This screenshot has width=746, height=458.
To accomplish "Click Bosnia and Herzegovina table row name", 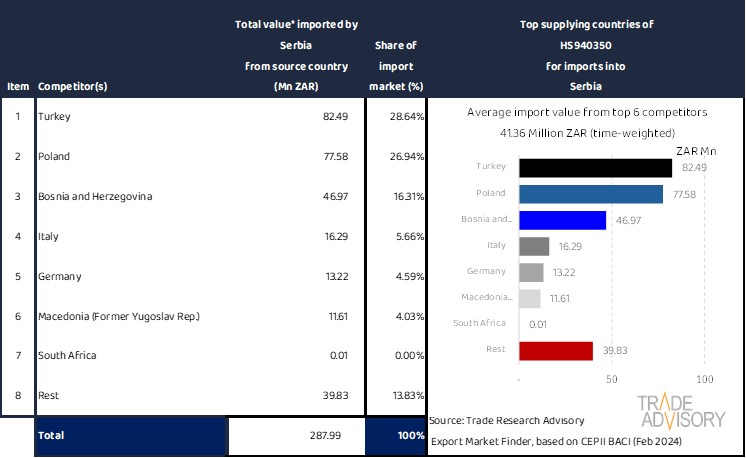I will [x=95, y=197].
